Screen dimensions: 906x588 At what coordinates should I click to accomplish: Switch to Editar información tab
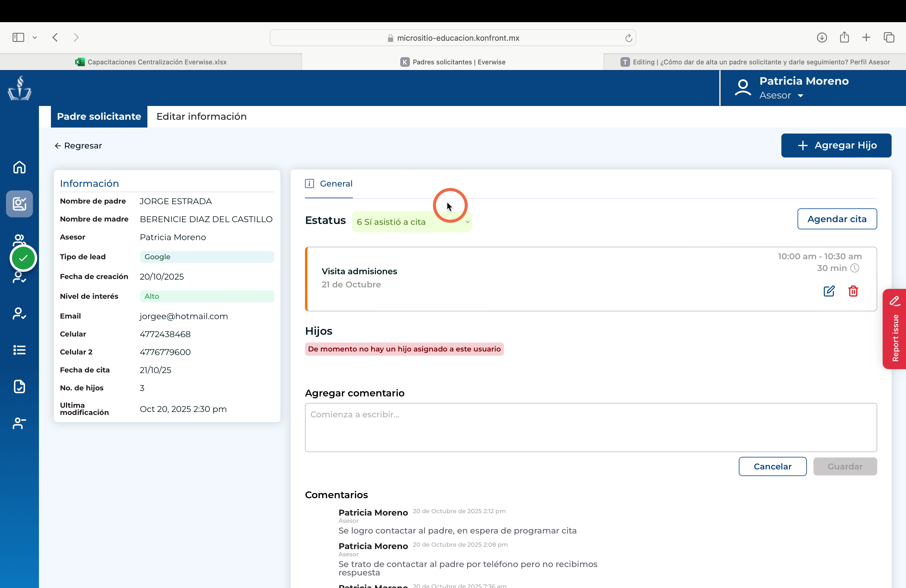(x=201, y=116)
